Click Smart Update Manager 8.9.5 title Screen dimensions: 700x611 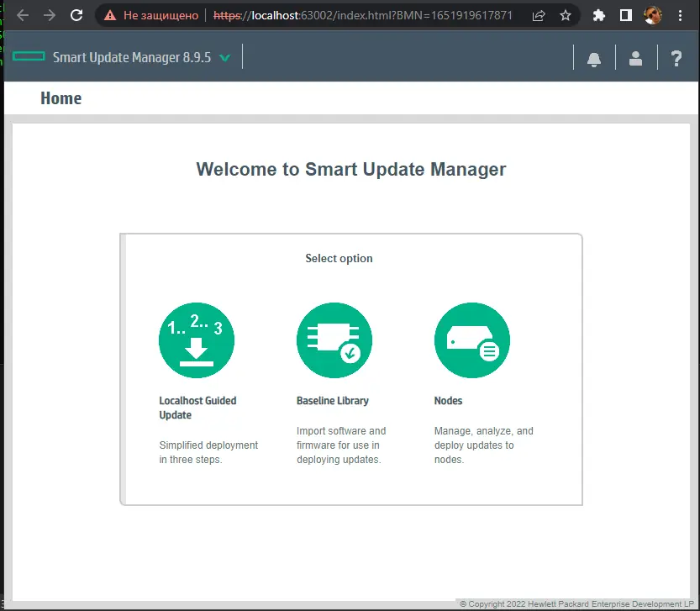point(132,57)
